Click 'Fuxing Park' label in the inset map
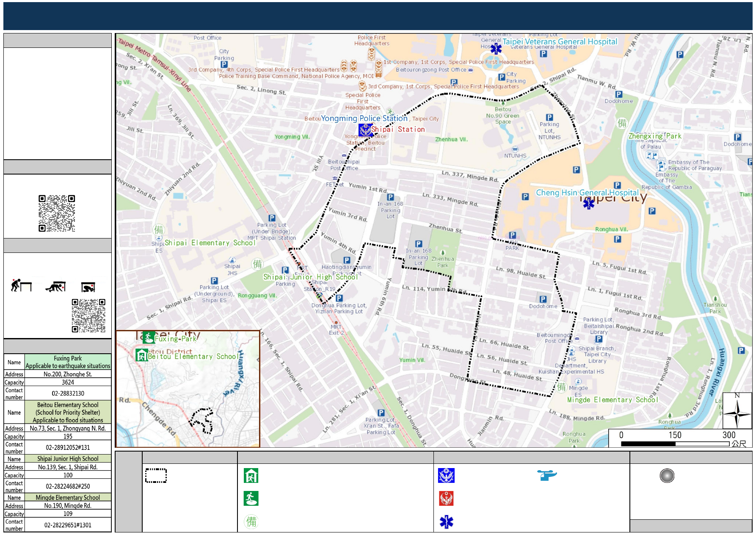 (176, 339)
